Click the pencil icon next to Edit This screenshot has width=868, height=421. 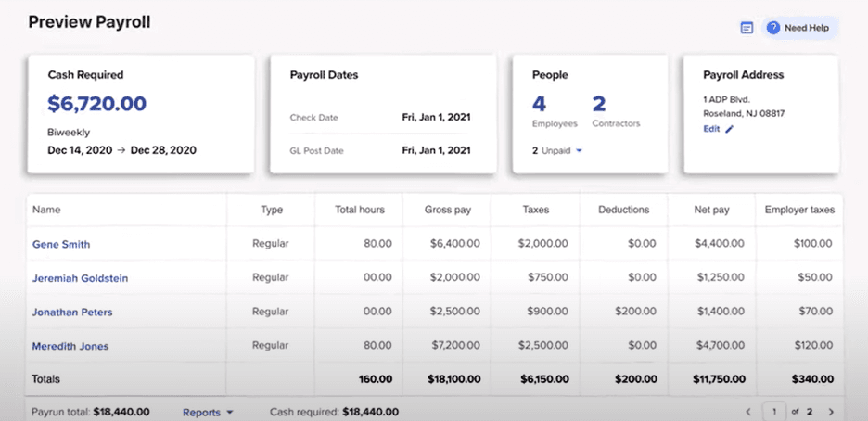pos(729,129)
